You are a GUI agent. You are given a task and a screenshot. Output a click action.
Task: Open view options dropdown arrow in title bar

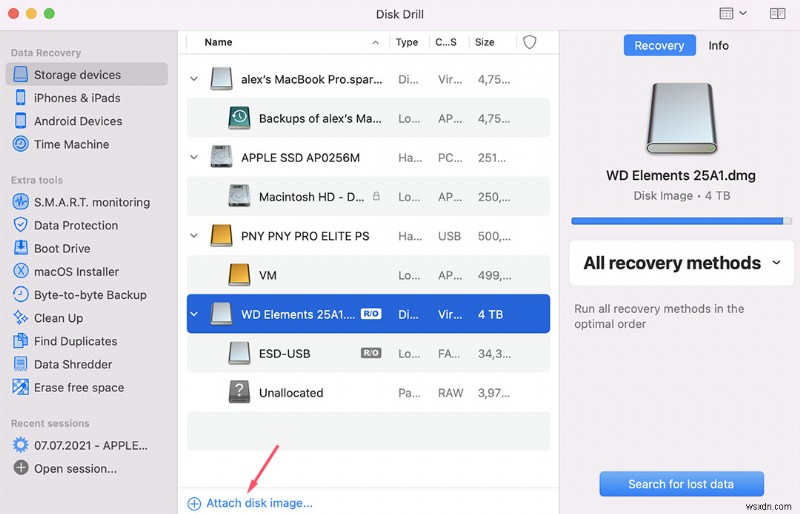[x=743, y=13]
